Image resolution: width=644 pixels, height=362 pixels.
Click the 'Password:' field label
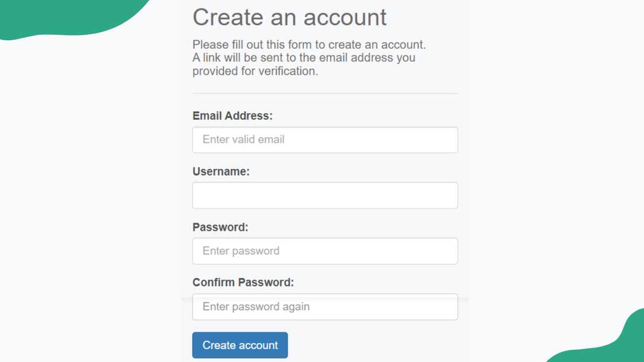tap(220, 227)
